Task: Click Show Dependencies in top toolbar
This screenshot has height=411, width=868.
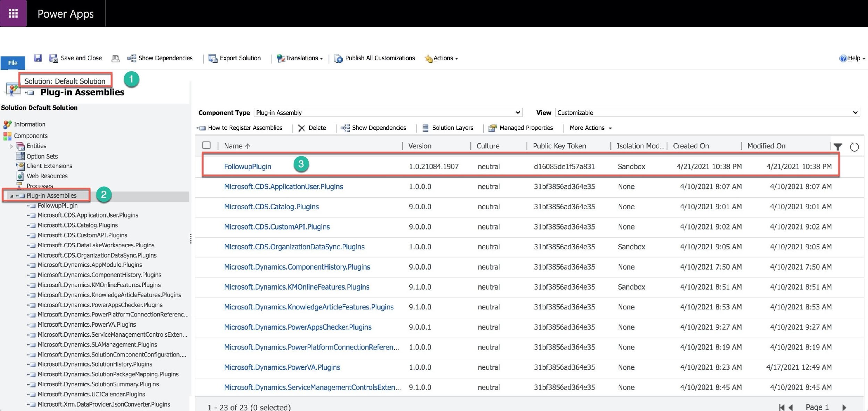Action: pos(160,58)
